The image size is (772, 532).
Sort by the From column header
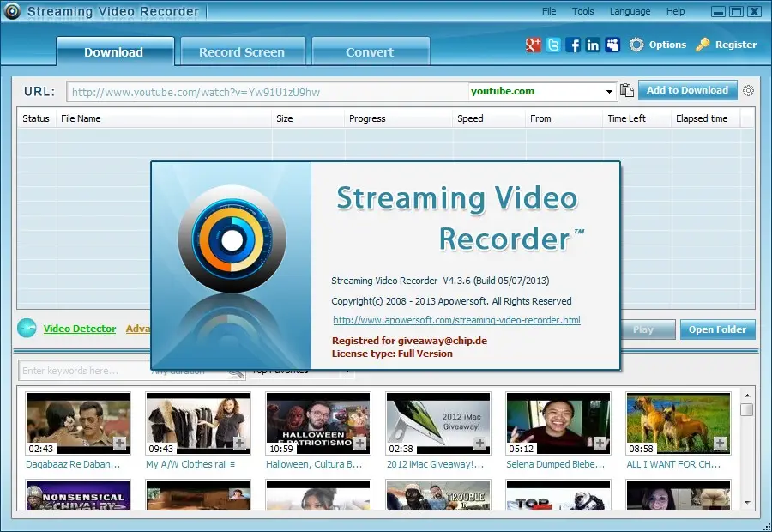click(564, 118)
